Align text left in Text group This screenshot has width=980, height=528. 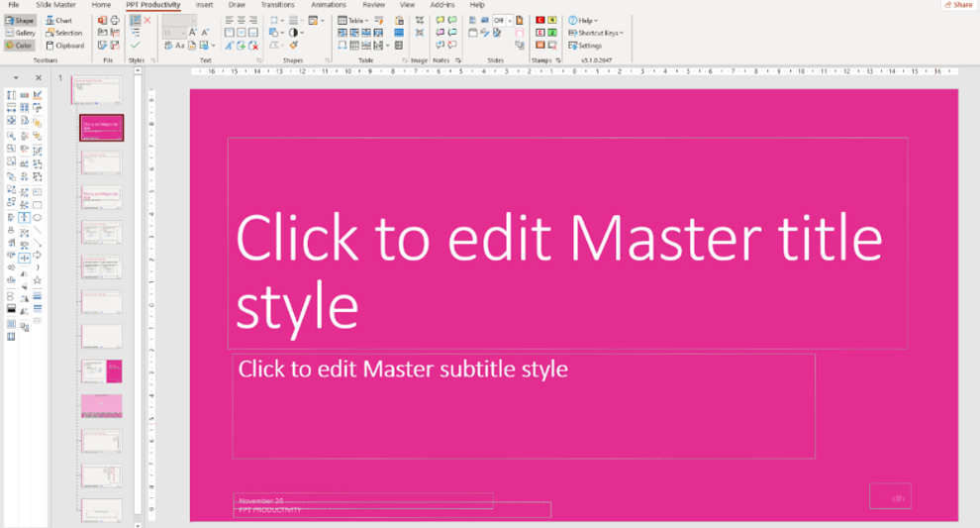(230, 21)
